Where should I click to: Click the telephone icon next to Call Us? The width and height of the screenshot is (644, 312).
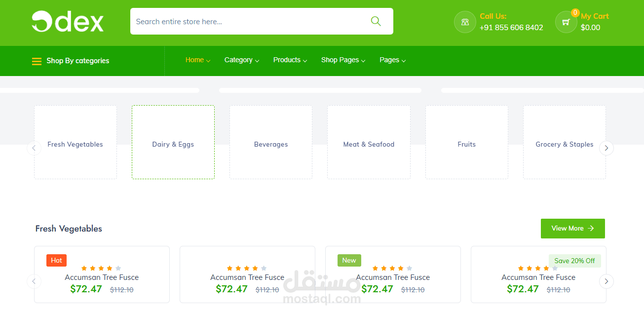[464, 22]
